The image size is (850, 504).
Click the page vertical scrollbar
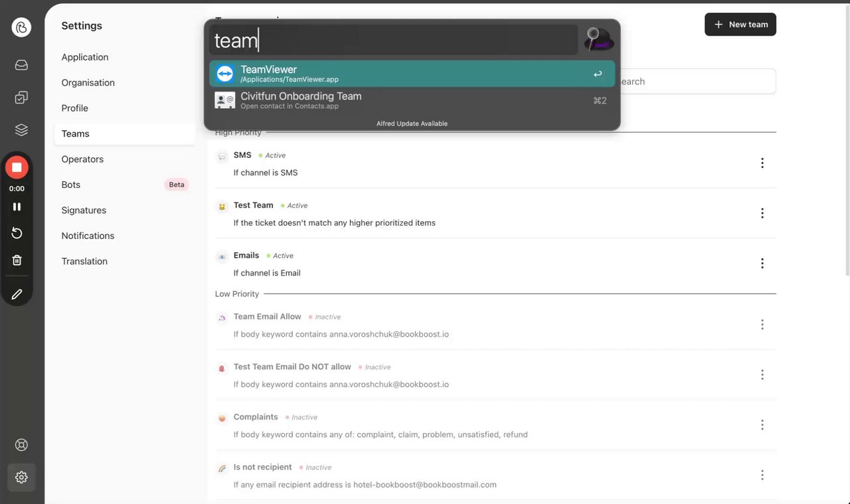[x=847, y=139]
